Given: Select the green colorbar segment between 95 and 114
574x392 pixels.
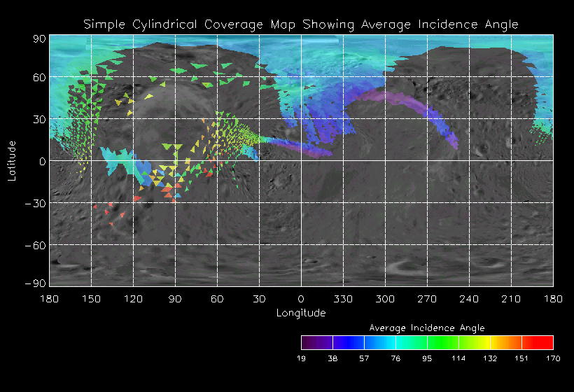Looking at the screenshot, I should (443, 342).
